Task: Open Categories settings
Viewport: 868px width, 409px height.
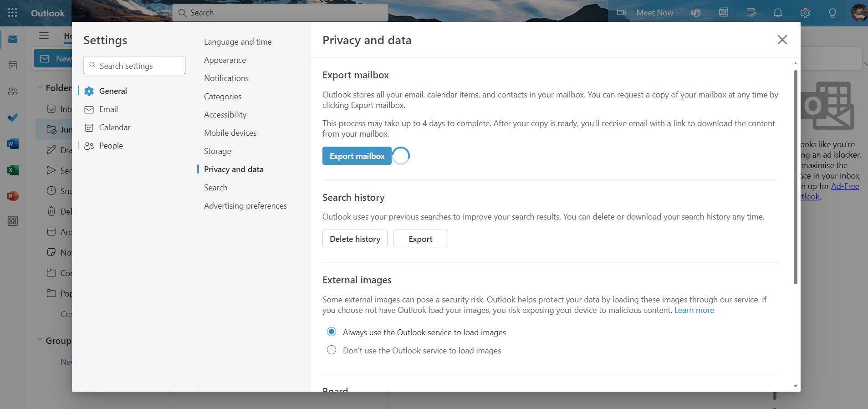Action: tap(223, 97)
